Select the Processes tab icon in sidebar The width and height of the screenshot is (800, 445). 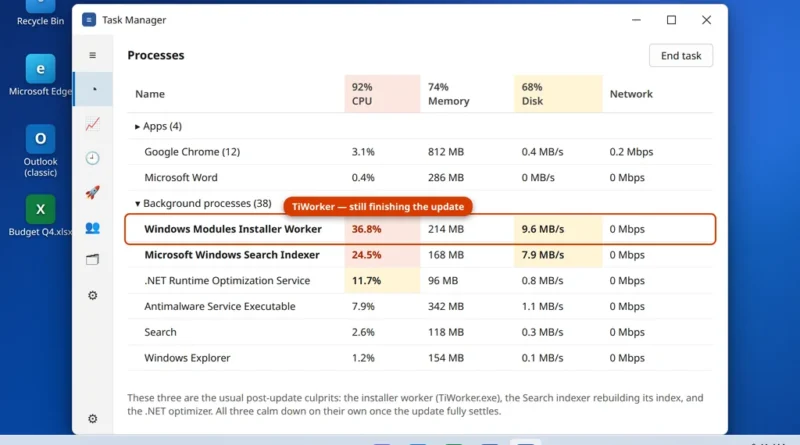94,89
